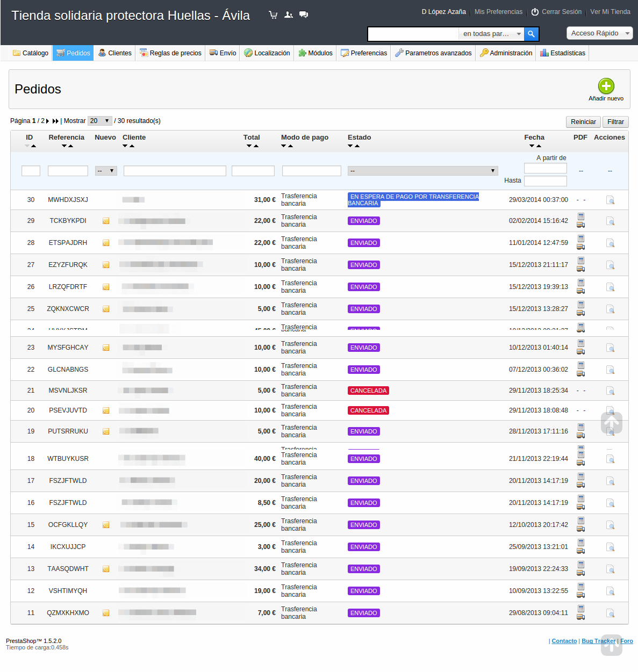View details icon for order 30
Image resolution: width=638 pixels, height=672 pixels.
(x=610, y=200)
